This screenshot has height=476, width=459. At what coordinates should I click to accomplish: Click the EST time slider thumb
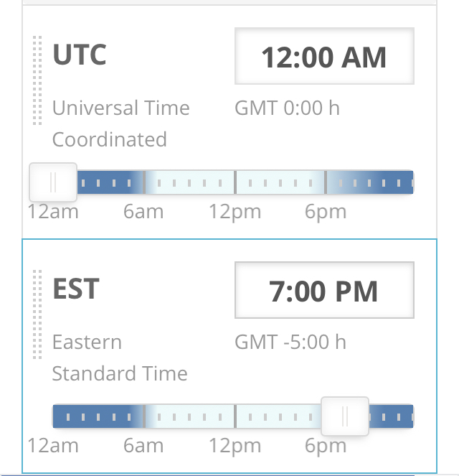tap(345, 416)
